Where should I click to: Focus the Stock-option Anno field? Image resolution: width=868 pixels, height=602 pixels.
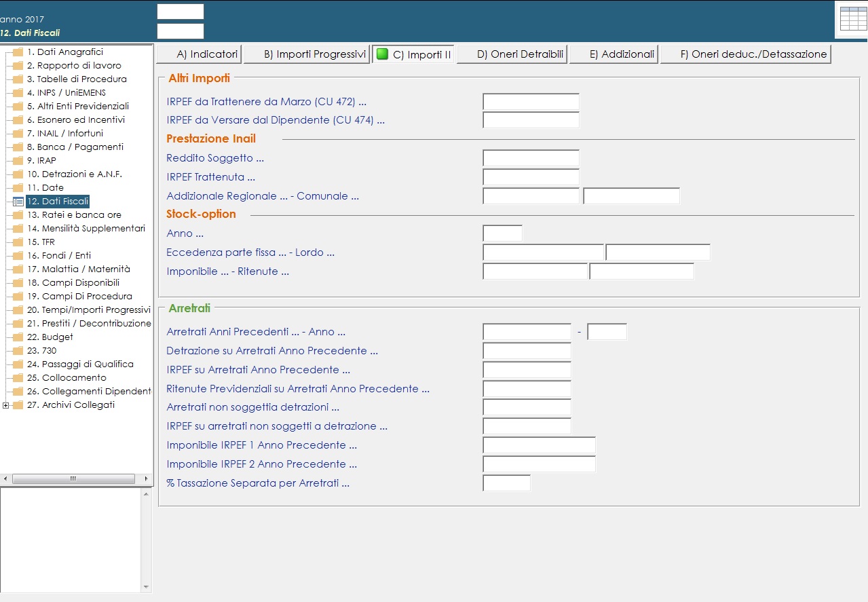point(502,233)
